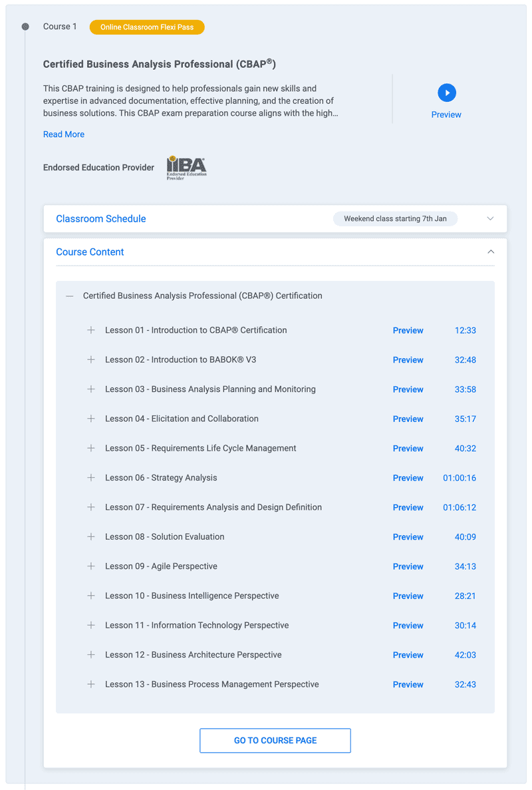Image resolution: width=532 pixels, height=790 pixels.
Task: Preview Lesson 03 Business Analysis Planning
Action: (408, 389)
